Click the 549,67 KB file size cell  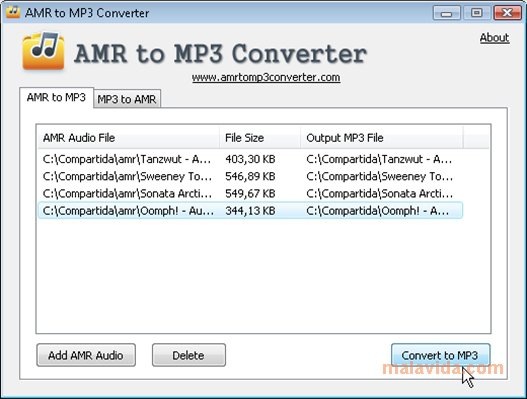(x=250, y=194)
